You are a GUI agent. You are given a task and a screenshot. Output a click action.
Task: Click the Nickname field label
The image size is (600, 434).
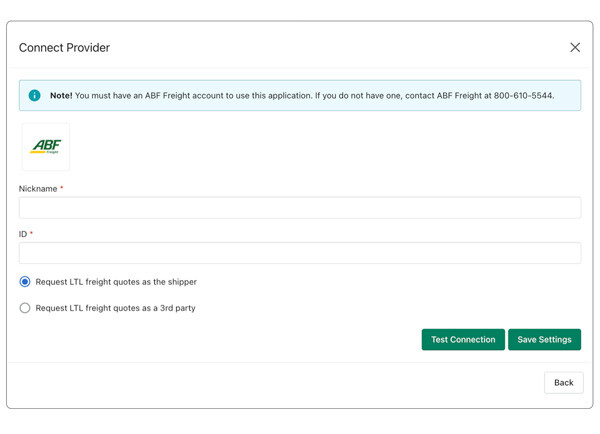coord(38,188)
